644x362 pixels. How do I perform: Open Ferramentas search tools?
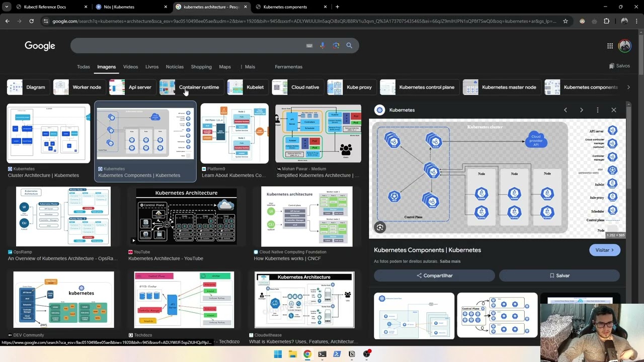[x=288, y=67]
